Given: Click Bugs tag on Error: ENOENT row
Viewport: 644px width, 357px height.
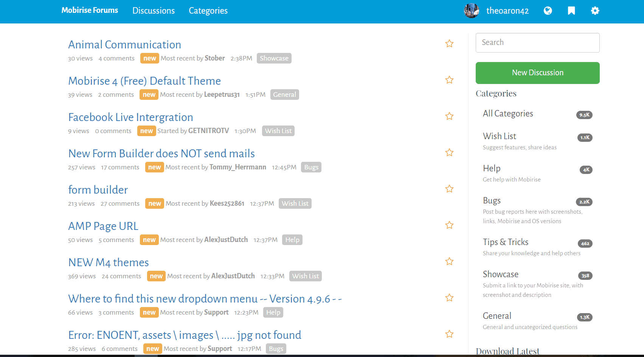Looking at the screenshot, I should tap(276, 349).
